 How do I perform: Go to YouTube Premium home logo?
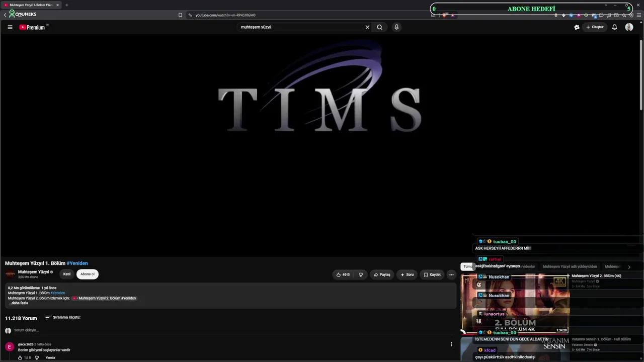tap(32, 27)
